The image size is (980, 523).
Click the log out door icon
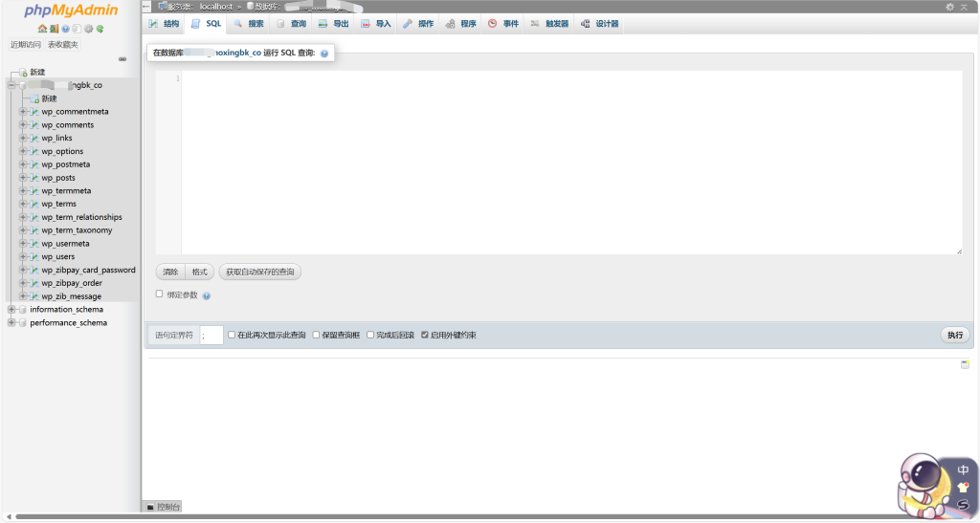[x=55, y=29]
